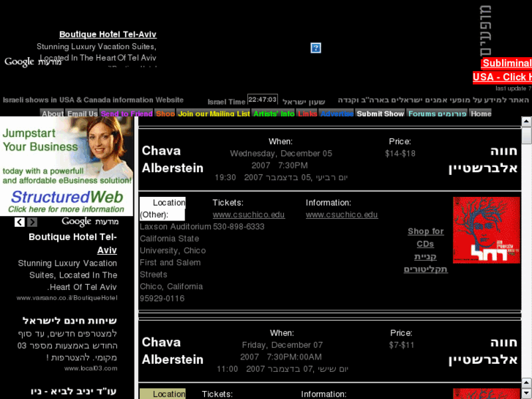
Task: Click the top Google מודעות ad label
Action: [x=33, y=61]
